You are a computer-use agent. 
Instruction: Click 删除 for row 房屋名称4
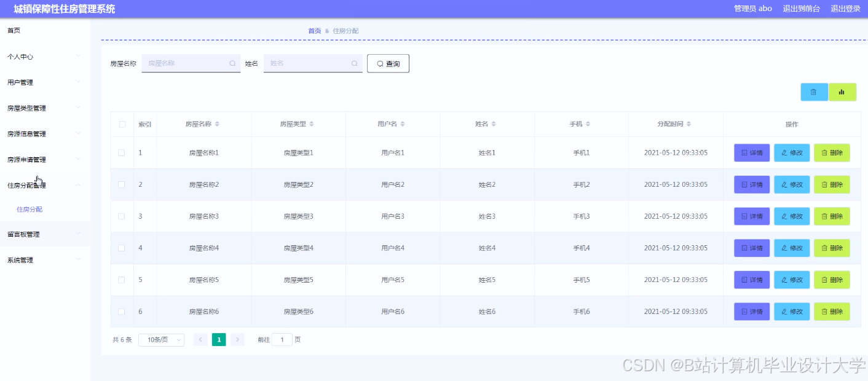click(832, 248)
